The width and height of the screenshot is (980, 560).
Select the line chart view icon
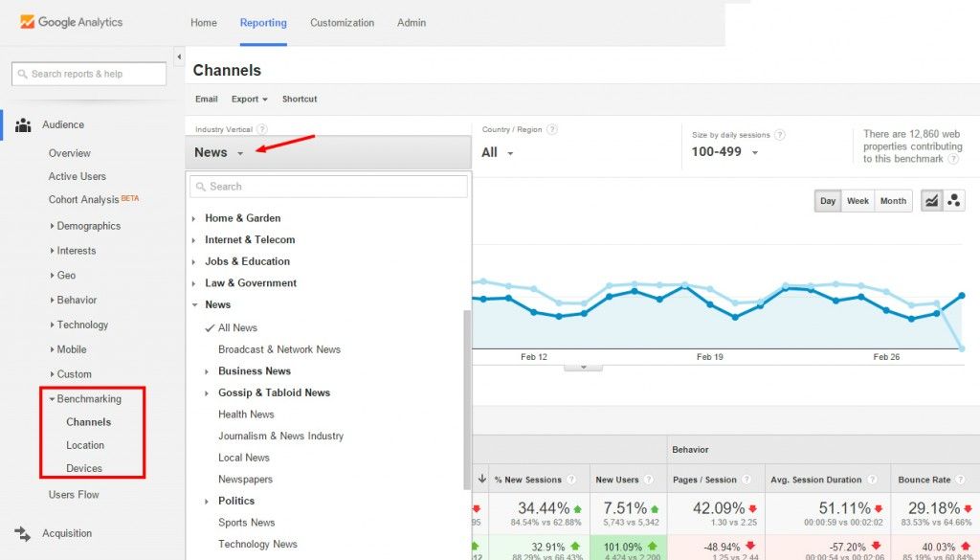[931, 201]
